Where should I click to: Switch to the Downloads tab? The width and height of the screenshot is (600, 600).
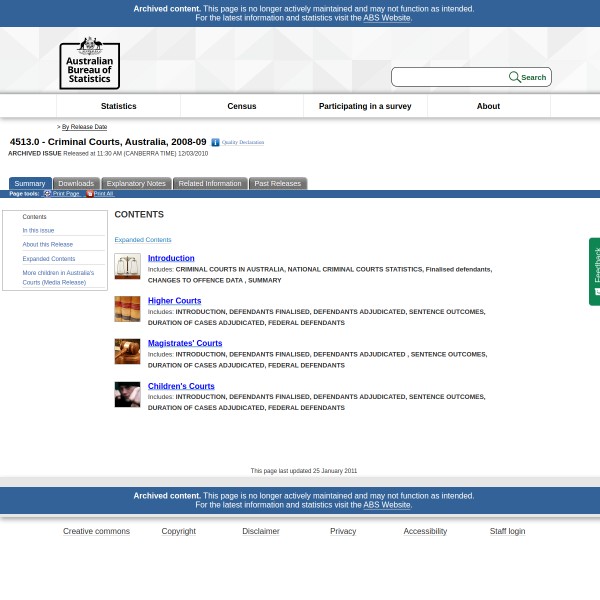[x=76, y=184]
